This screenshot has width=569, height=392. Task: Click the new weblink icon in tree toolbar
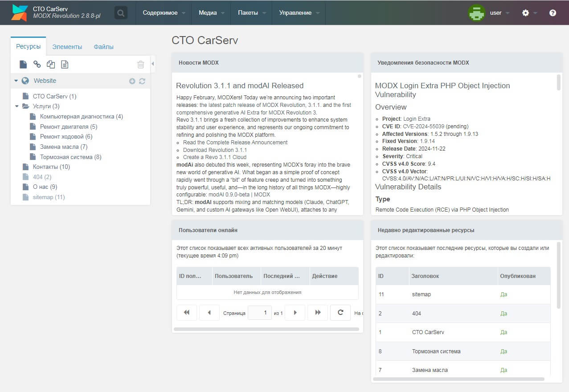pyautogui.click(x=37, y=65)
